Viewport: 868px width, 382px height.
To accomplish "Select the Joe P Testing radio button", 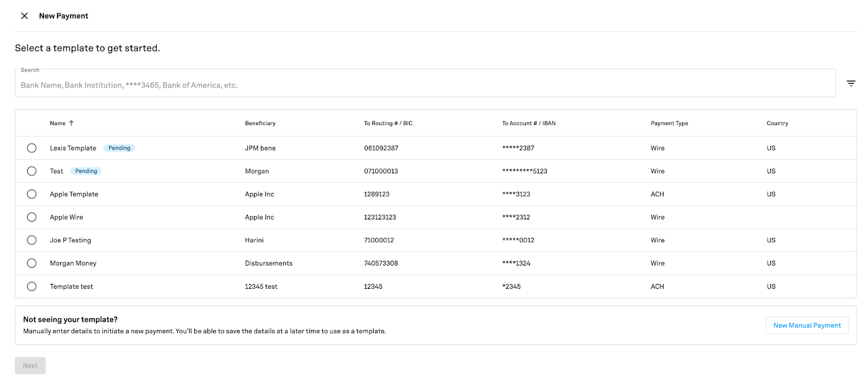I will 32,240.
